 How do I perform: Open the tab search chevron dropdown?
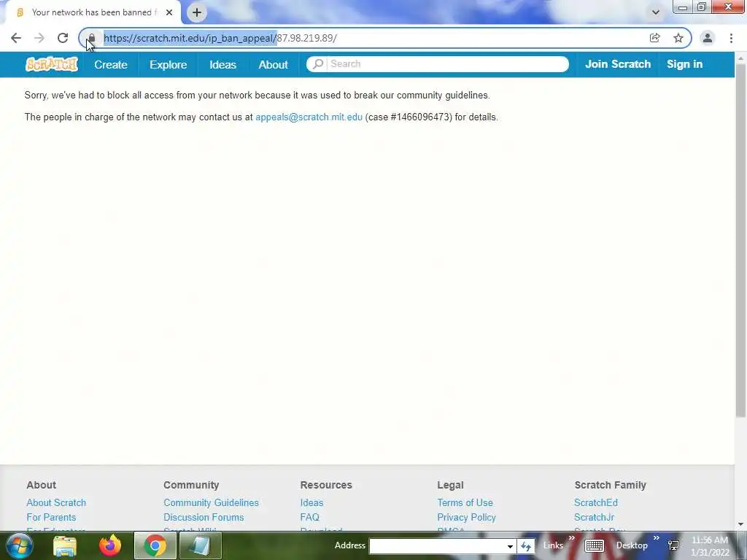(x=656, y=12)
